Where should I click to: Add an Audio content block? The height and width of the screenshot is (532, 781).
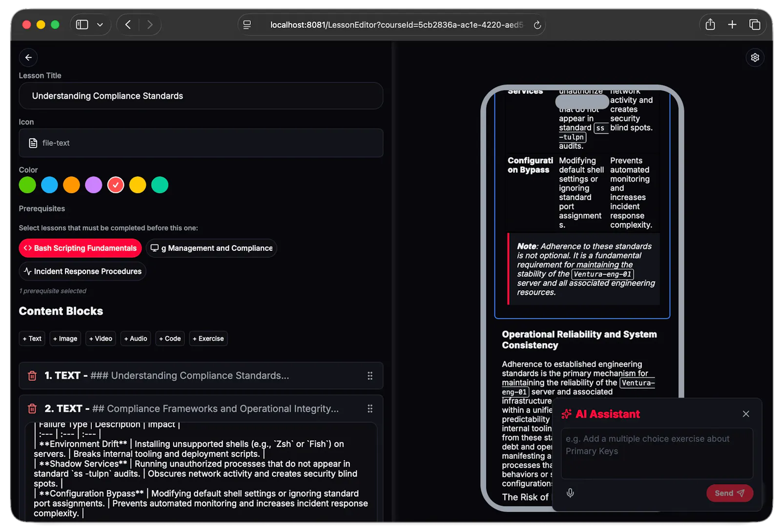point(136,339)
